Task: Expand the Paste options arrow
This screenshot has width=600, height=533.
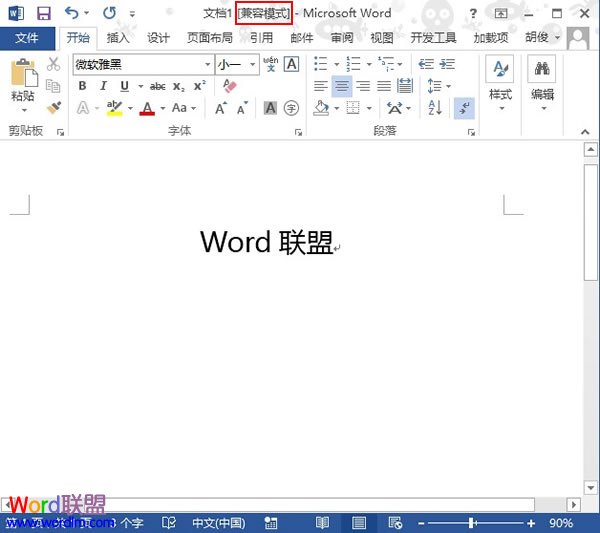Action: 24,111
